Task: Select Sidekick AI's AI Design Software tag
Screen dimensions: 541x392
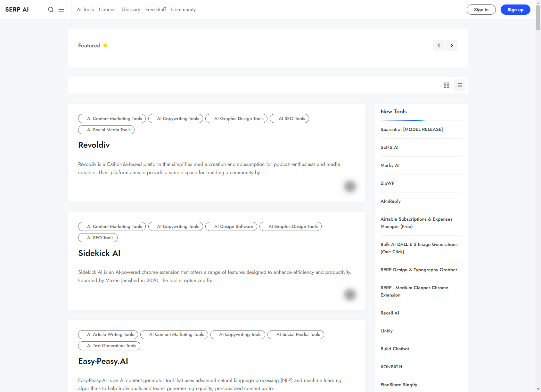Action: point(231,226)
